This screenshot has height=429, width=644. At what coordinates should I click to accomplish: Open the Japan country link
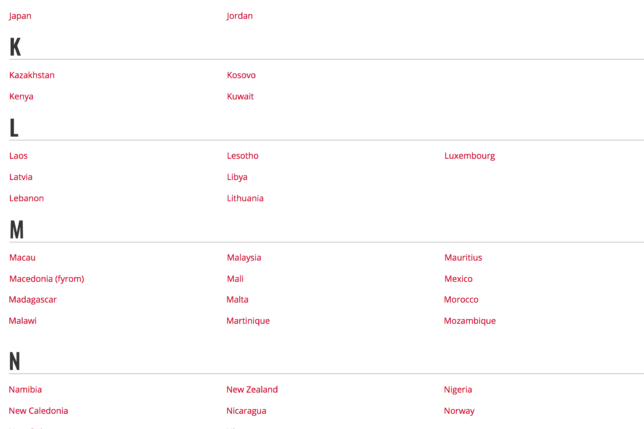[20, 16]
